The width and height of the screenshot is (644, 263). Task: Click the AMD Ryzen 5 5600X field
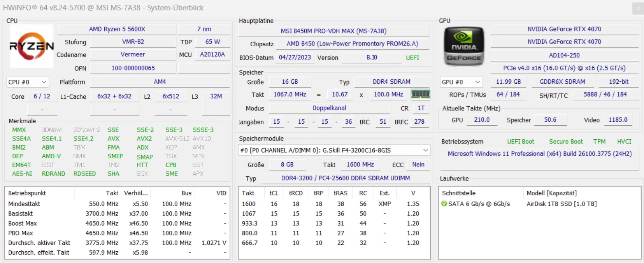117,29
